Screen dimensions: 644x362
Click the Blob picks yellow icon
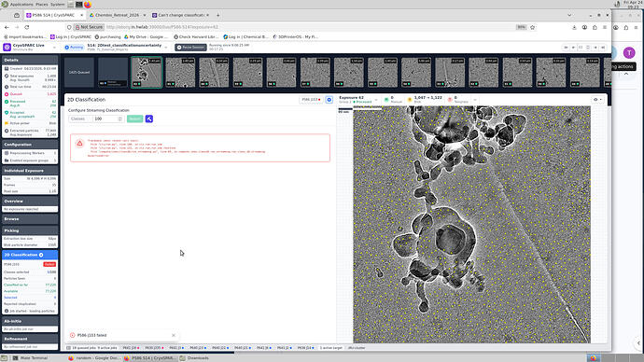tap(410, 100)
